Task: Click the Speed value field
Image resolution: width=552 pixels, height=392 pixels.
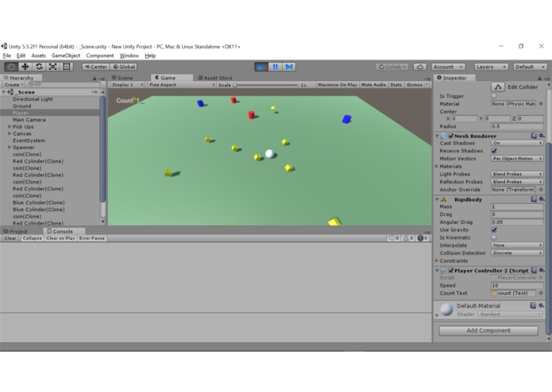Action: click(517, 286)
